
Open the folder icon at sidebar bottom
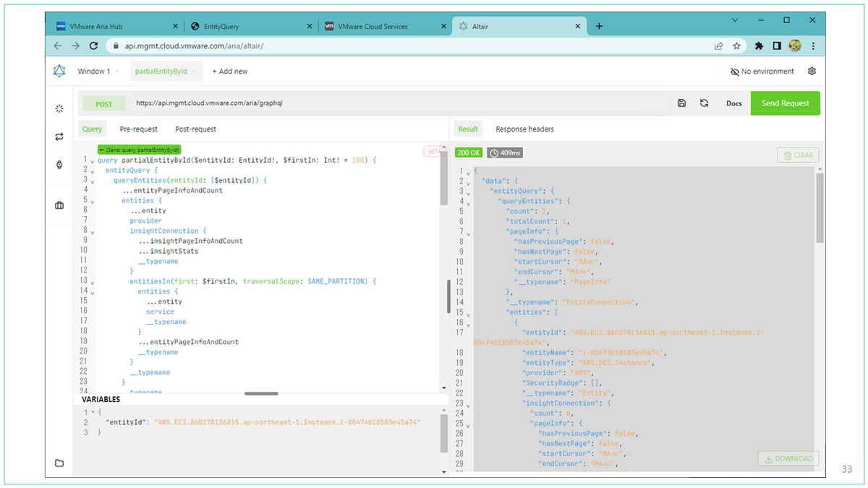point(59,463)
